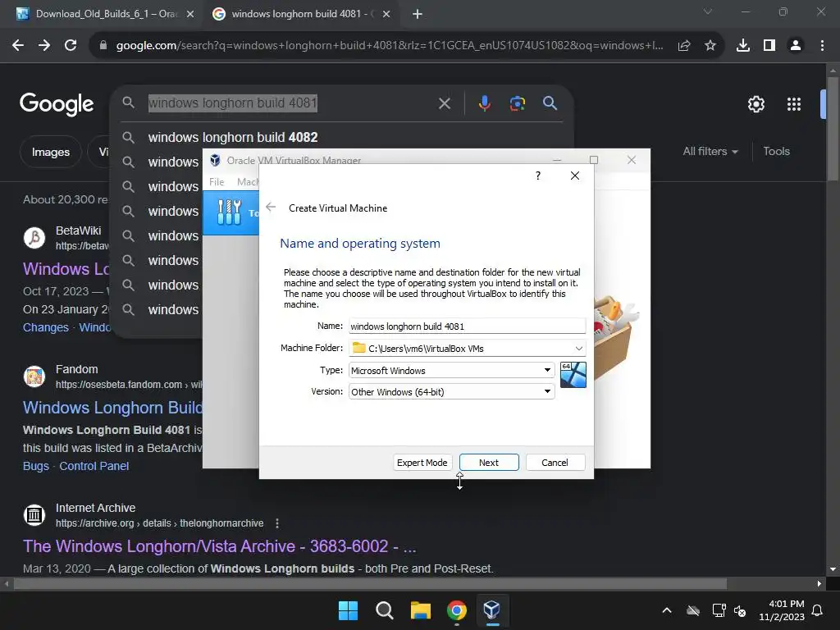Click the horizontal scrollbar at bottom
The width and height of the screenshot is (840, 630).
pos(370,583)
